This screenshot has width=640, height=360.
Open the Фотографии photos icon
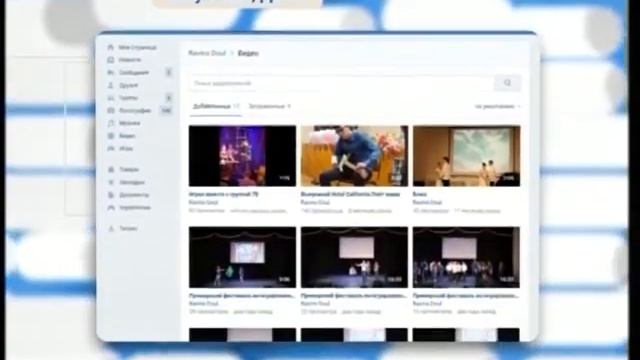(x=111, y=111)
